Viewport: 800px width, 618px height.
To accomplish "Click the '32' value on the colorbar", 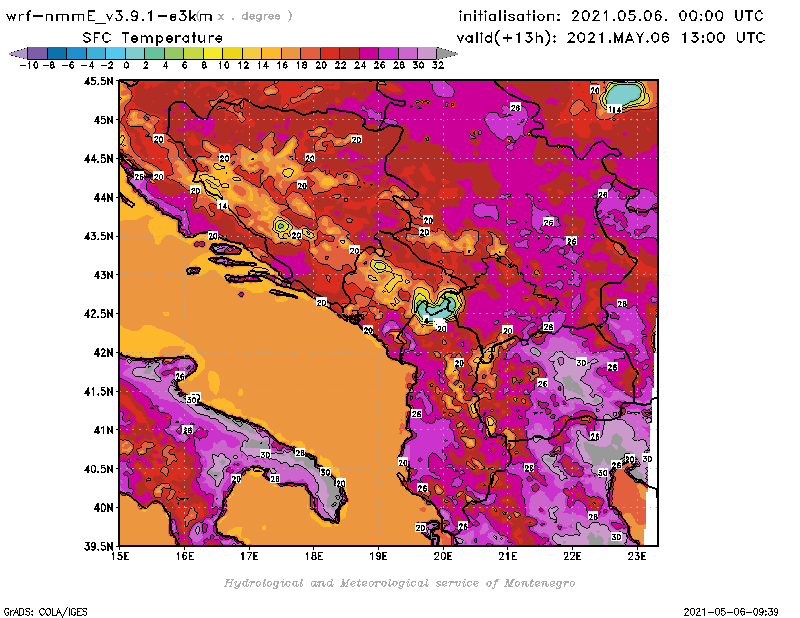I will pyautogui.click(x=438, y=65).
